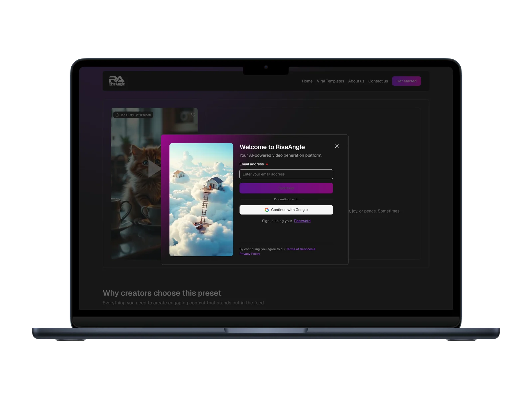
Task: Open Terms of Services link
Action: 301,249
